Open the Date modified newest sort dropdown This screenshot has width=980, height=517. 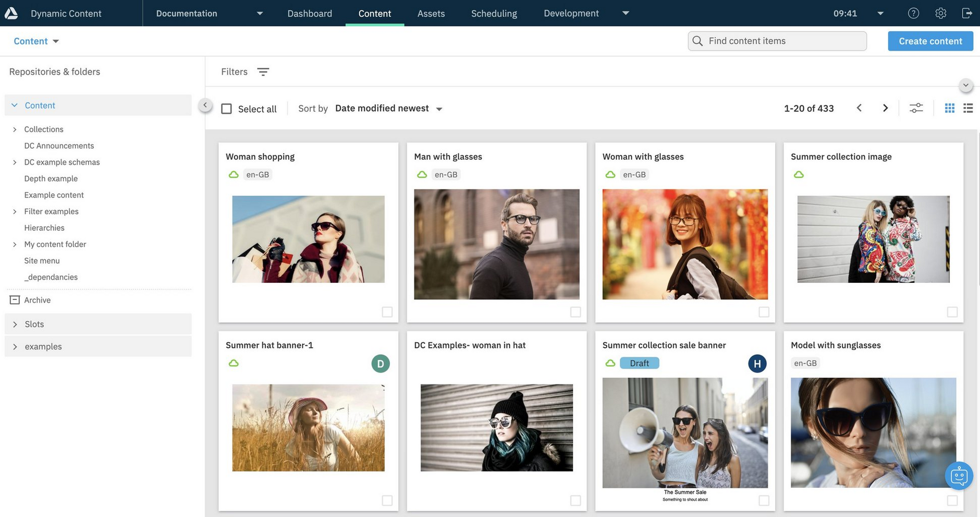pyautogui.click(x=388, y=108)
